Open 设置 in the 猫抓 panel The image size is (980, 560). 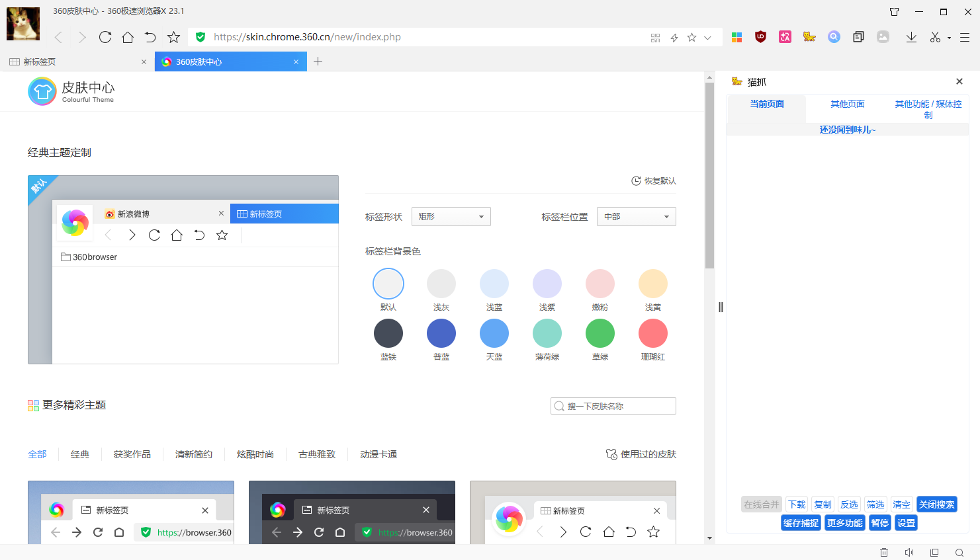[x=905, y=522]
